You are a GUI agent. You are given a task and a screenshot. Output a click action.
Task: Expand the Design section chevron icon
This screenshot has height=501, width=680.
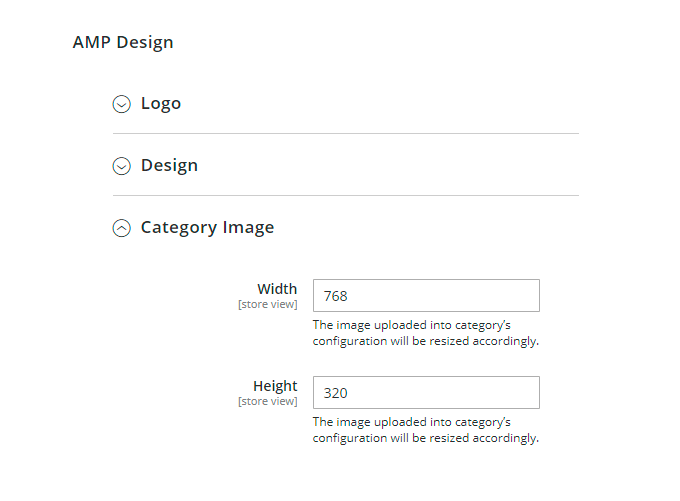122,166
